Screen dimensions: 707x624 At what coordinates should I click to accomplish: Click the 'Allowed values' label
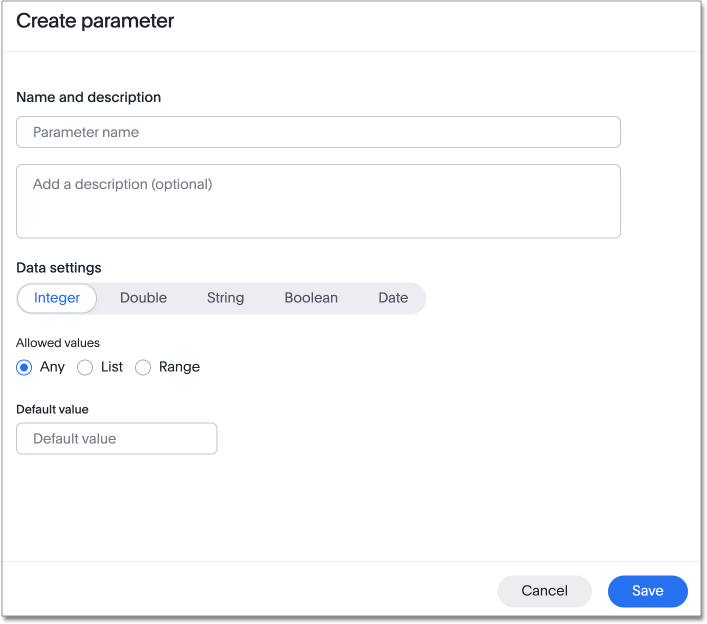(58, 343)
